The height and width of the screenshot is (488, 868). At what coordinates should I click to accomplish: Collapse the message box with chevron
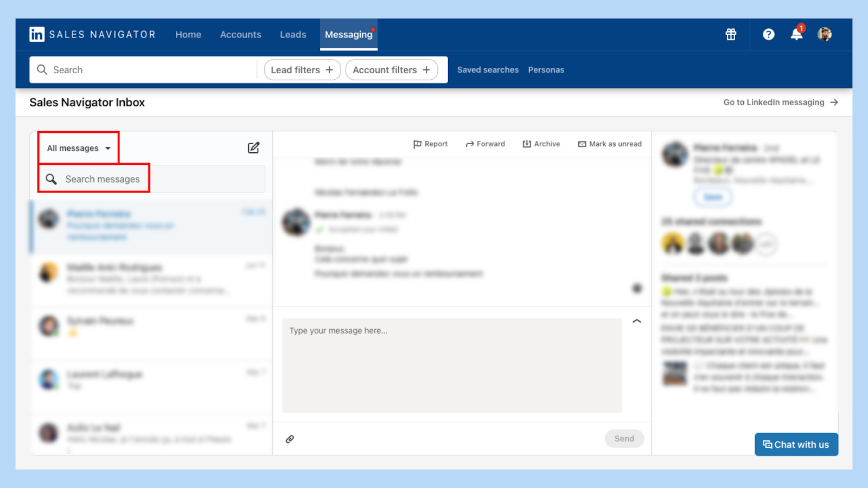(x=637, y=321)
